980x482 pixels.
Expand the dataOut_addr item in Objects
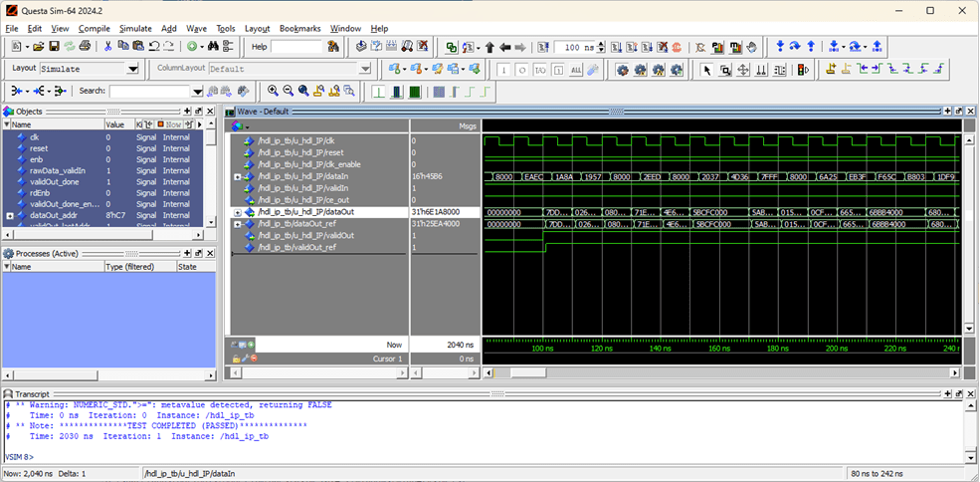click(9, 215)
